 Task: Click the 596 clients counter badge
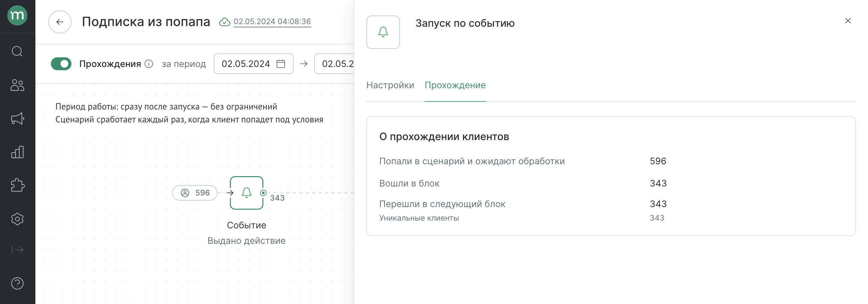click(195, 193)
